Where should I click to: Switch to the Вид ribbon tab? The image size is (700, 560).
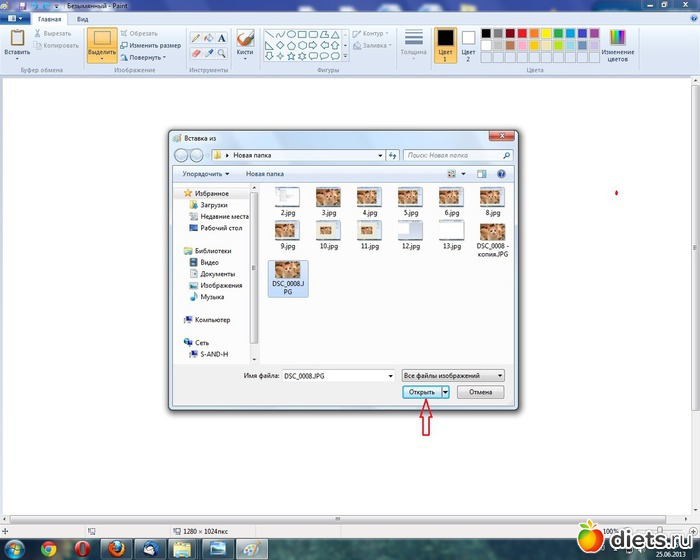click(x=82, y=19)
